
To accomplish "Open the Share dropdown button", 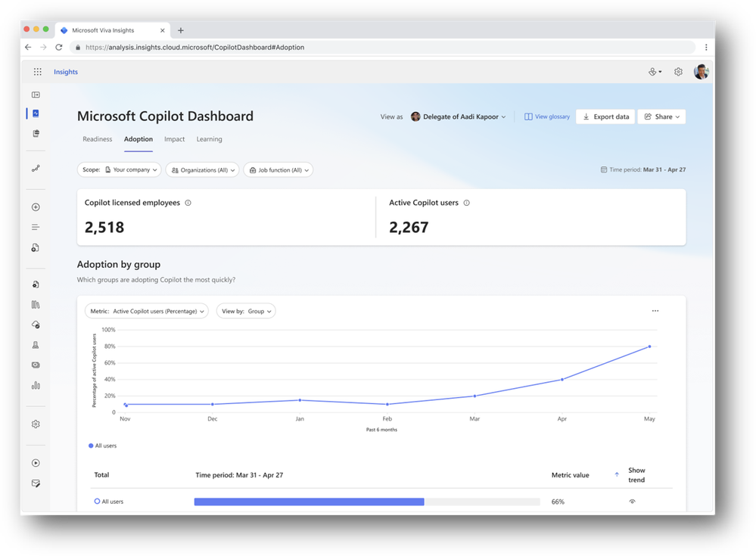I will pos(661,116).
